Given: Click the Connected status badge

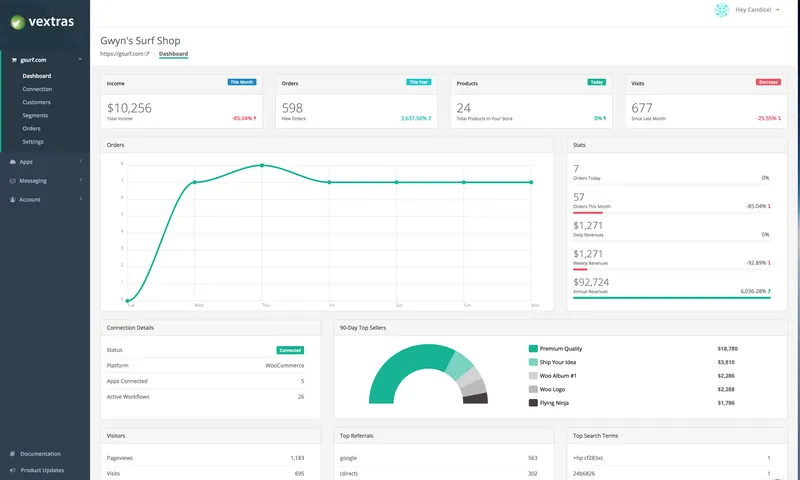Looking at the screenshot, I should point(290,350).
